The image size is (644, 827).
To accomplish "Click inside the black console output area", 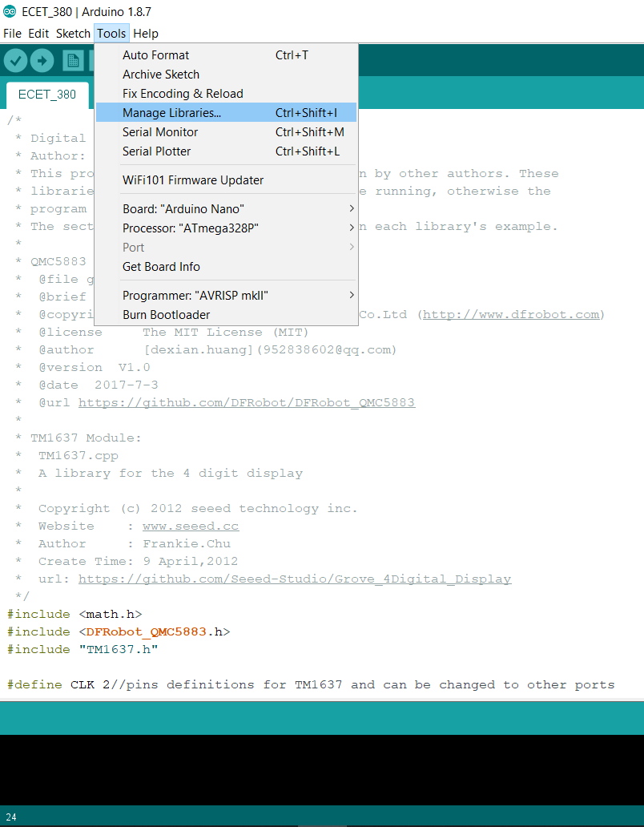I will (x=322, y=770).
